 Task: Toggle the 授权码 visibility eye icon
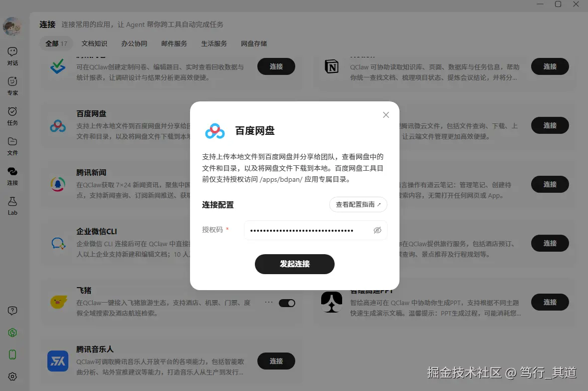click(x=377, y=230)
